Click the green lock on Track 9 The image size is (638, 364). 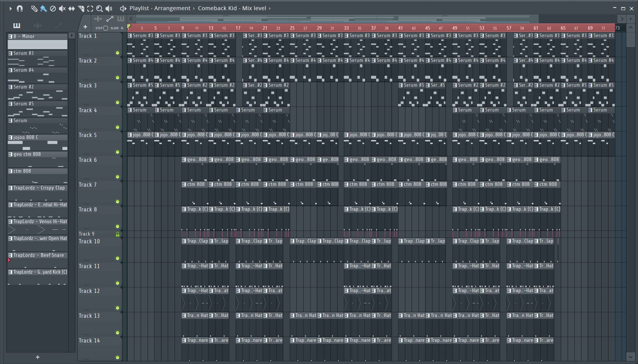117,234
